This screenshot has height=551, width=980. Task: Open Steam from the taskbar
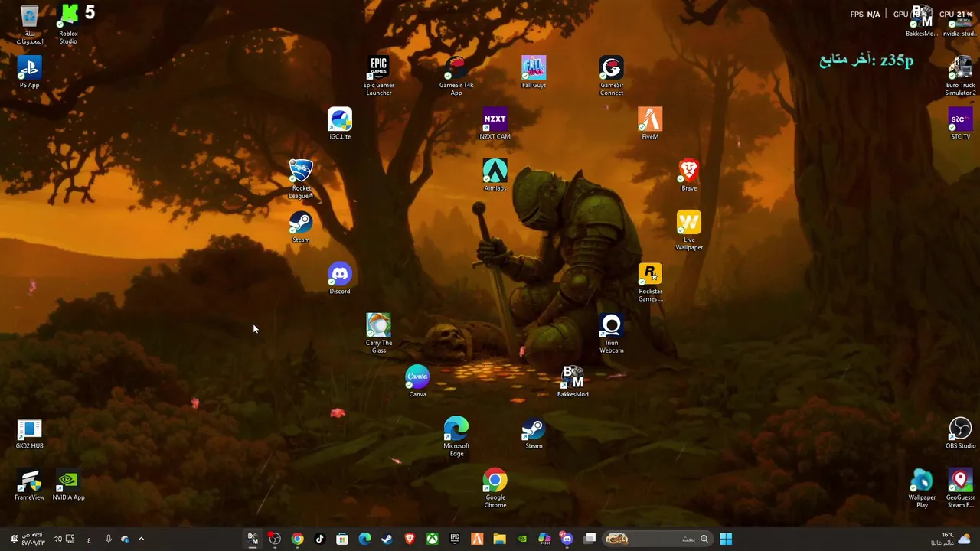coord(387,539)
